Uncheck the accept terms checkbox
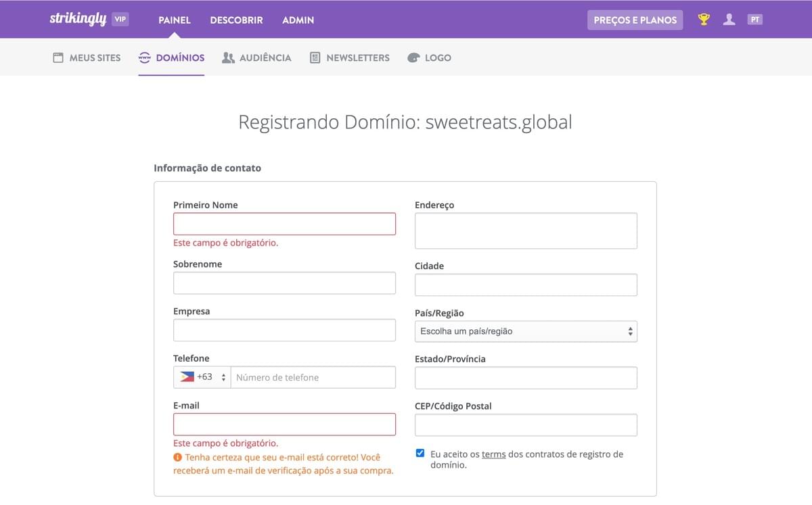This screenshot has width=812, height=505. (420, 454)
